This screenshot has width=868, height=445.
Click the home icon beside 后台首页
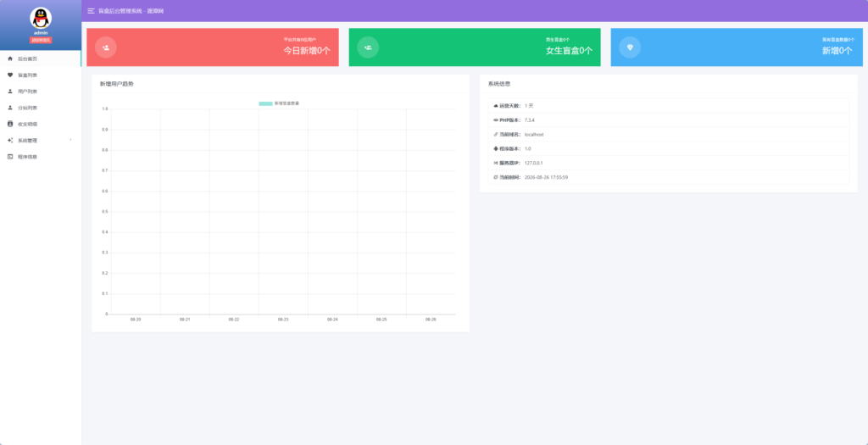coord(10,58)
